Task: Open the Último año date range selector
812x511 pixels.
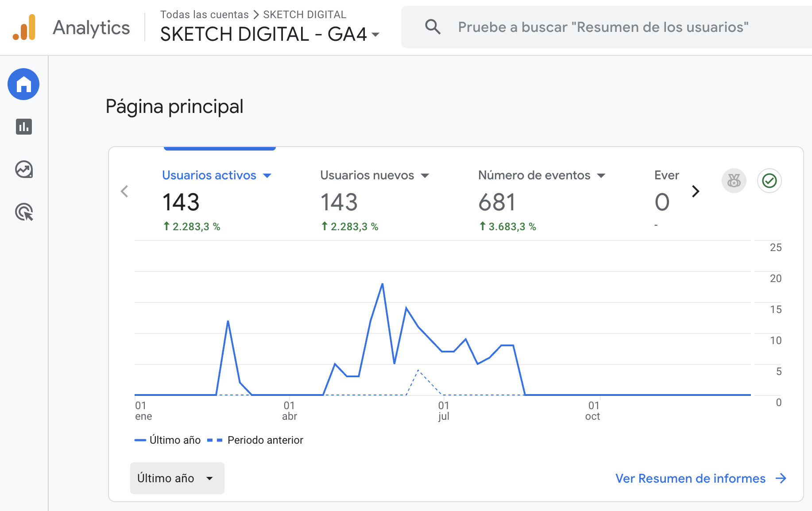Action: pyautogui.click(x=177, y=478)
